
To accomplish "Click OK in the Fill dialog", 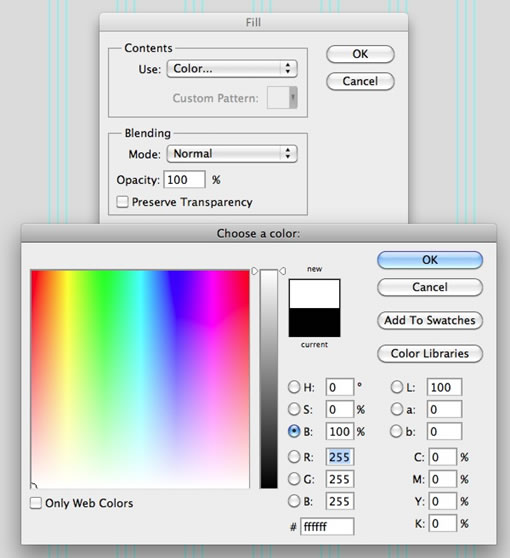I will 360,54.
